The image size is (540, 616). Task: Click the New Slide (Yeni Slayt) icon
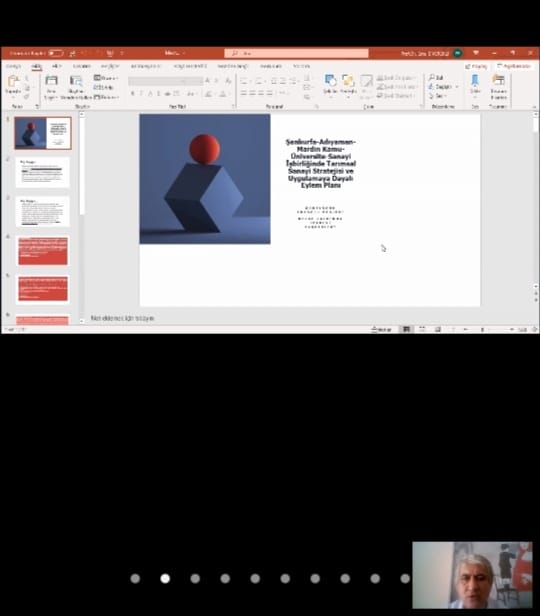point(51,81)
